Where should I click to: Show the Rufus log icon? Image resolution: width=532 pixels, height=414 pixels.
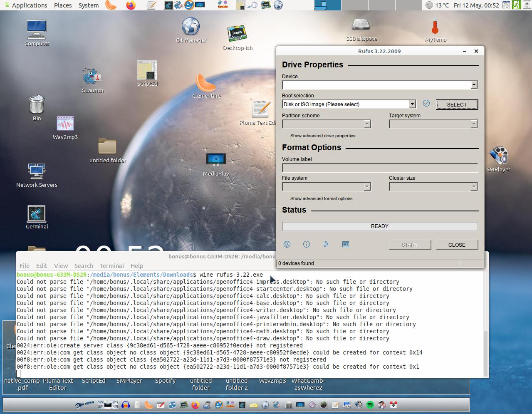pyautogui.click(x=346, y=244)
